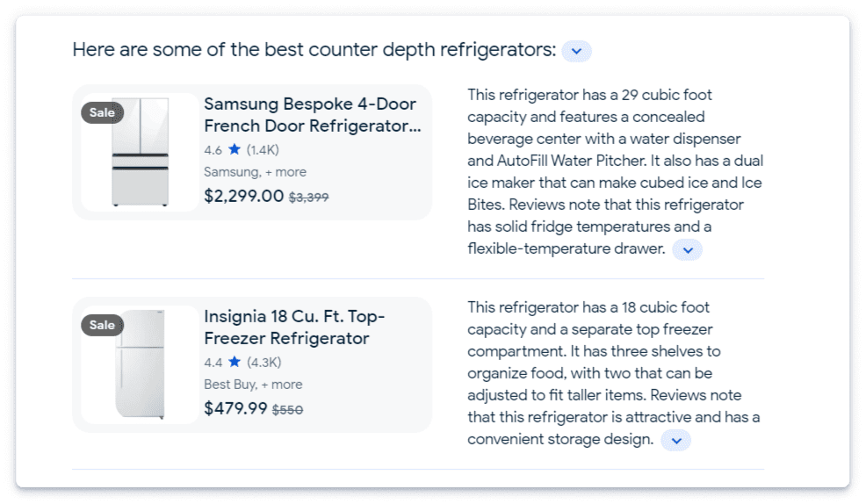Click the crossed-out $3,399 original price

[x=308, y=198]
